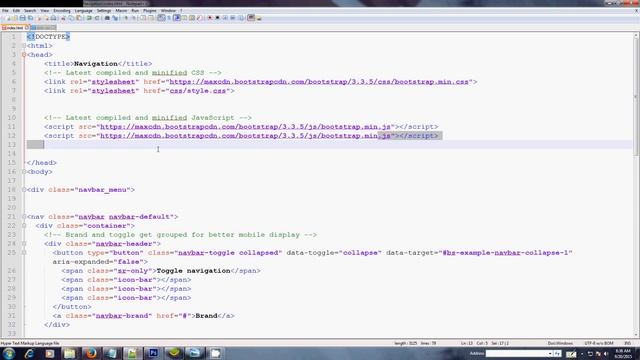Click line number 21 in the margin
This screenshot has width=640, height=360.
(x=12, y=217)
